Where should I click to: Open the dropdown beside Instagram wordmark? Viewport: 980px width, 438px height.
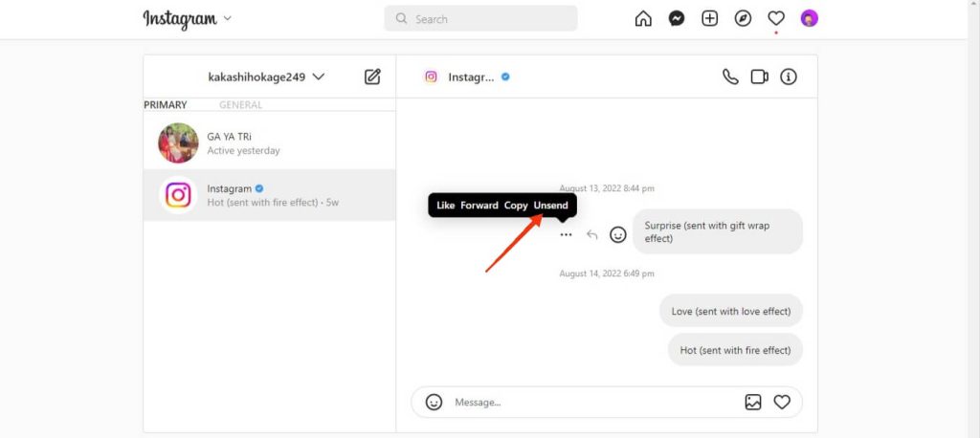tap(228, 18)
